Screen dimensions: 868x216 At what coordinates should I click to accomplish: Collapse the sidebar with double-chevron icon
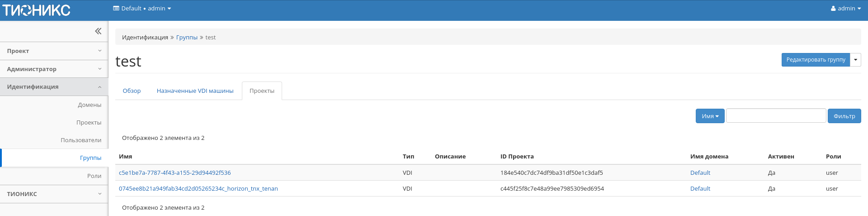pyautogui.click(x=98, y=31)
